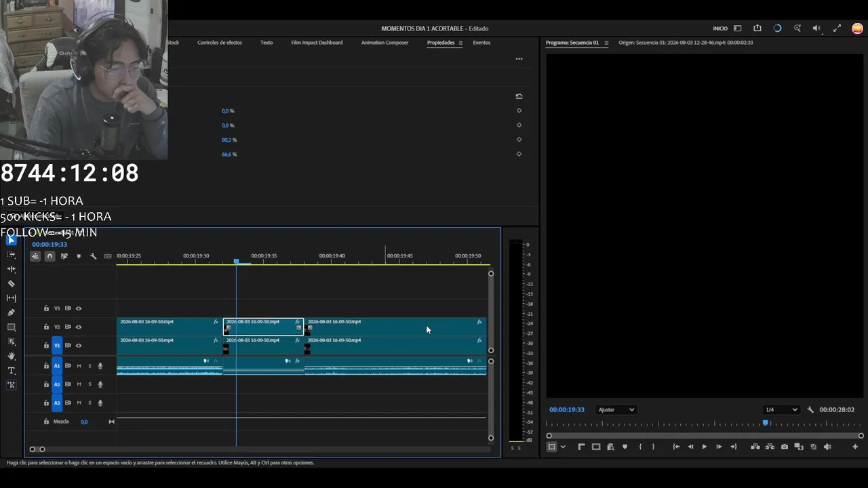This screenshot has width=868, height=488.
Task: Switch to the Eventos tab
Action: [481, 43]
